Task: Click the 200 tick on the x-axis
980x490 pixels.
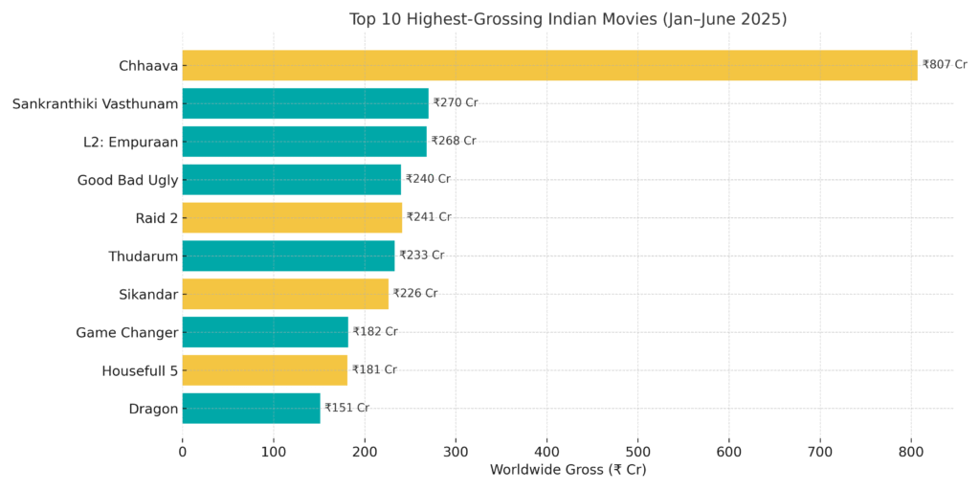Action: (x=365, y=450)
